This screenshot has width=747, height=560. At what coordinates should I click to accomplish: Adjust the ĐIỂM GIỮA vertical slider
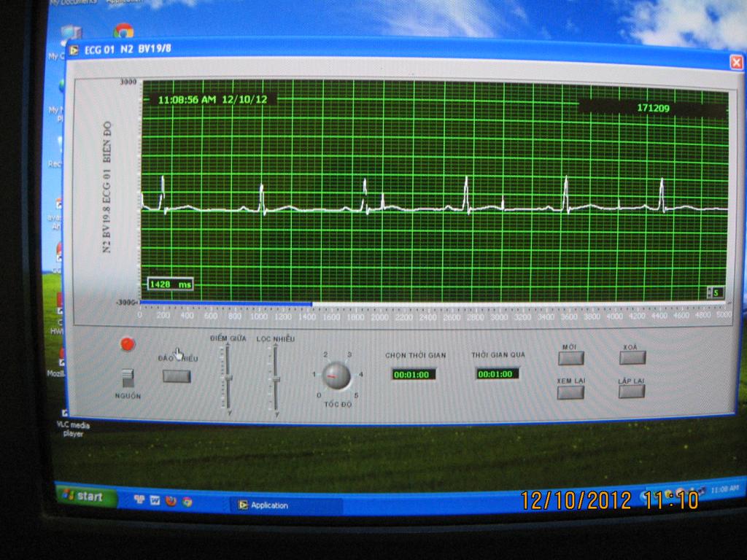point(228,377)
